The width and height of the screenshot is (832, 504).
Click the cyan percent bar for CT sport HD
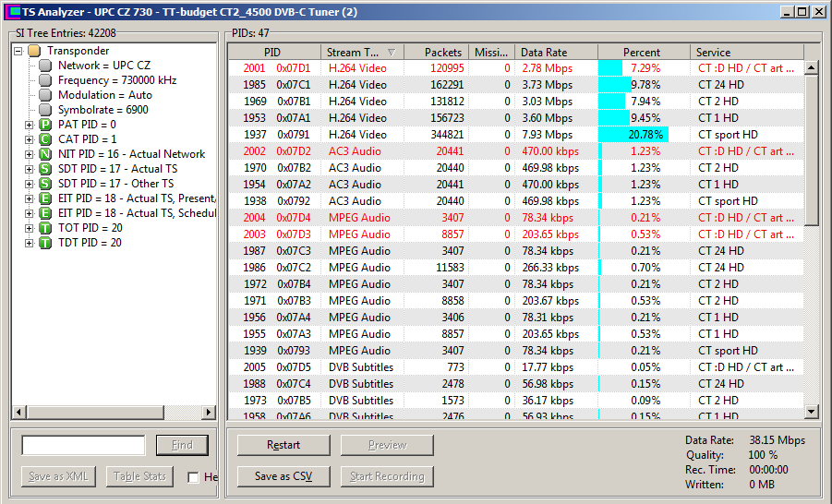pos(632,135)
